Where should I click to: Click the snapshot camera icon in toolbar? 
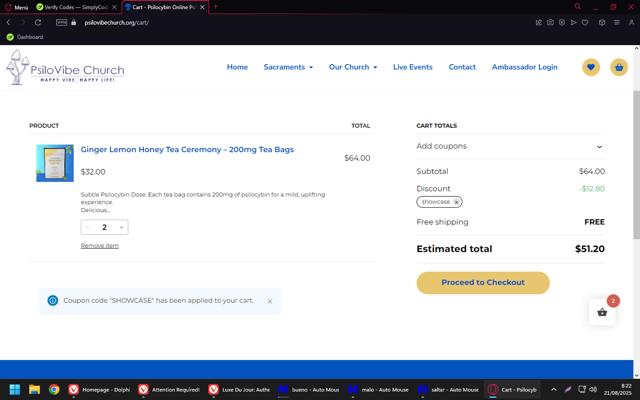click(550, 22)
